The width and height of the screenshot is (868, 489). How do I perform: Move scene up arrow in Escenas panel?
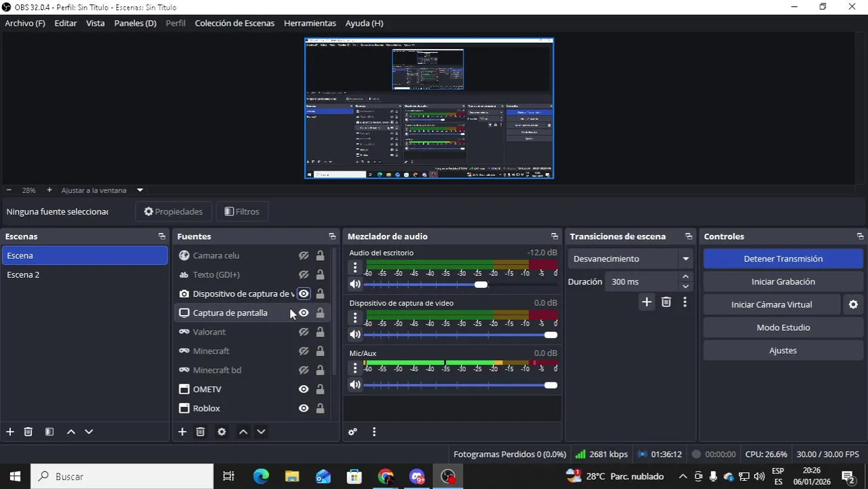pyautogui.click(x=71, y=432)
